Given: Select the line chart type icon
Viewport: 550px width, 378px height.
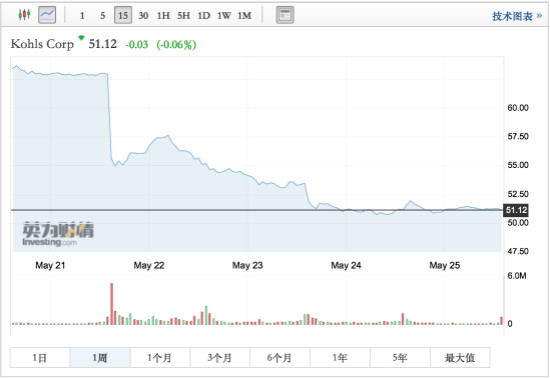Looking at the screenshot, I should click(x=47, y=15).
